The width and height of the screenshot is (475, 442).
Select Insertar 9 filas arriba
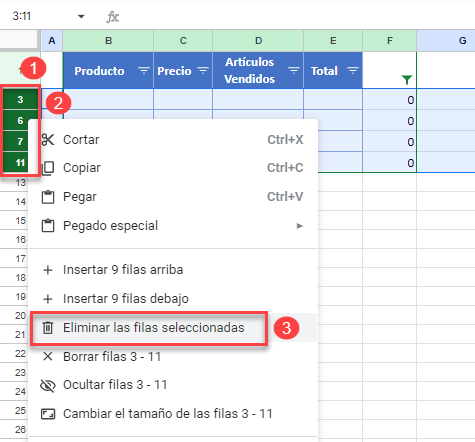coord(173,270)
